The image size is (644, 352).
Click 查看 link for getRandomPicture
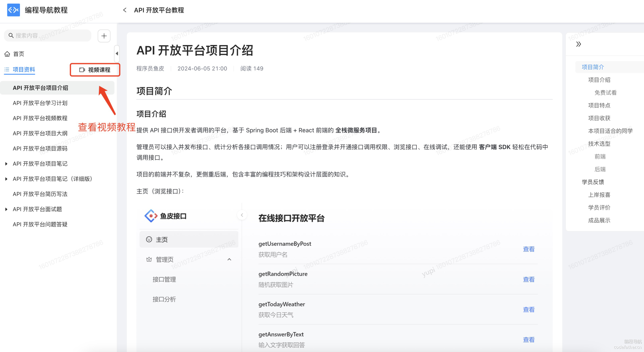529,279
